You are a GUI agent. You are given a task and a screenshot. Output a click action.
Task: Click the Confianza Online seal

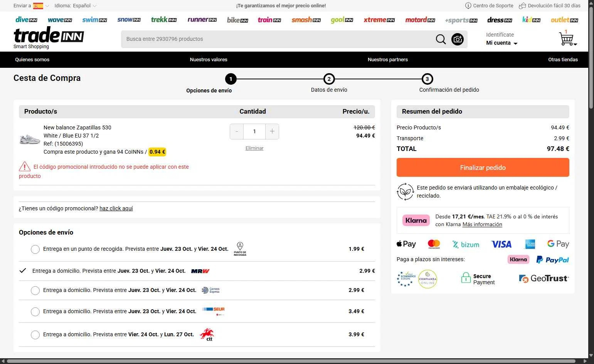(427, 279)
